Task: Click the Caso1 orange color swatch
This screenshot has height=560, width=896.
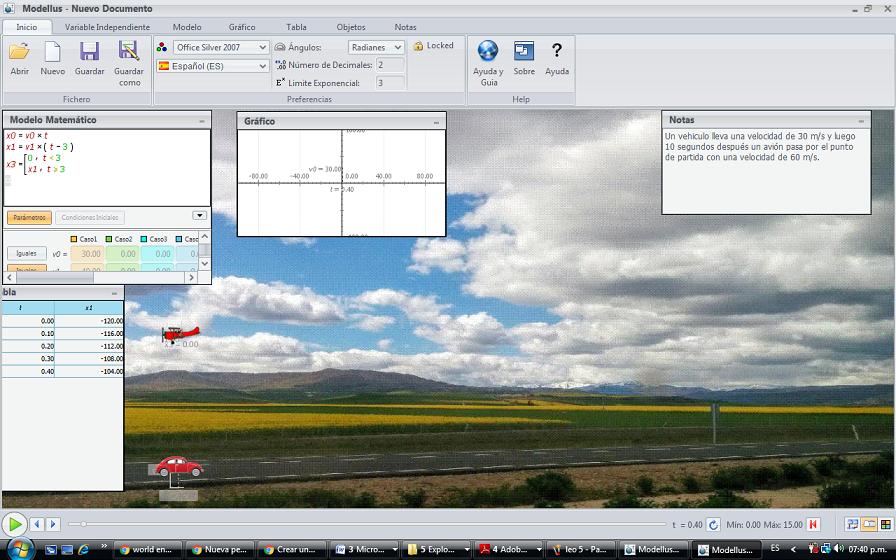Action: [x=74, y=239]
